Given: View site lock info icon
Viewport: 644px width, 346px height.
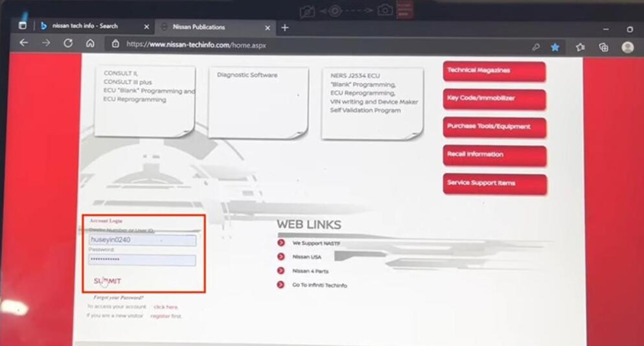Looking at the screenshot, I should coord(115,43).
